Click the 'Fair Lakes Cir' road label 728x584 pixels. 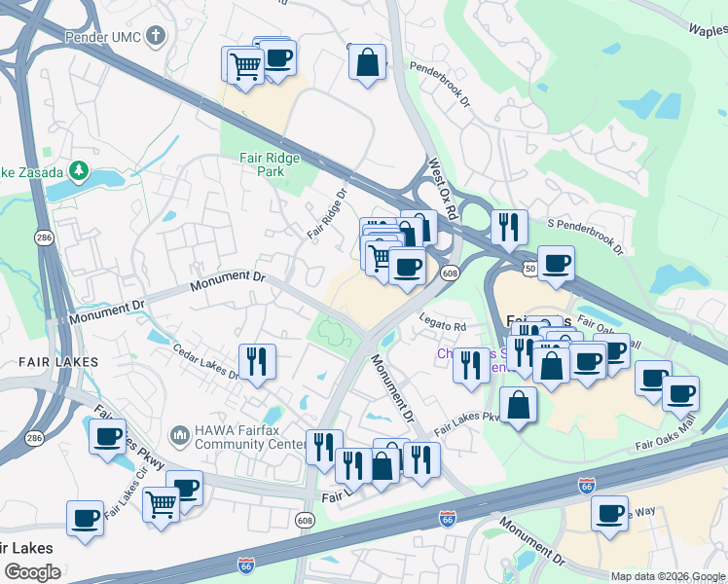126,493
